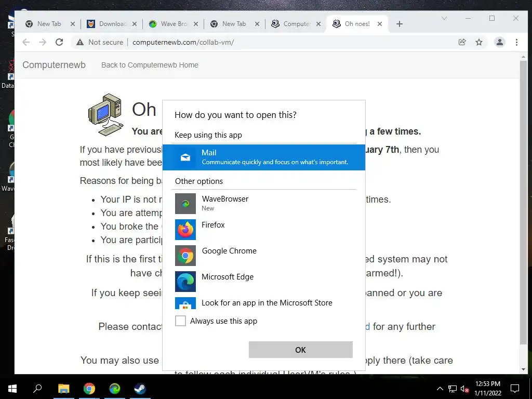Show hidden system tray icons
The image size is (532, 399).
440,389
